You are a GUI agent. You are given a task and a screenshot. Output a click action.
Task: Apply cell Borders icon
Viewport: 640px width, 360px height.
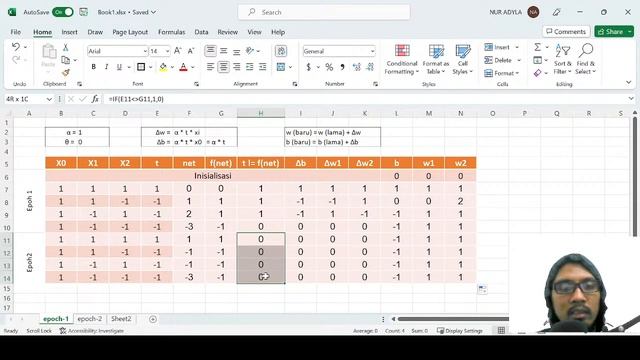(x=141, y=67)
